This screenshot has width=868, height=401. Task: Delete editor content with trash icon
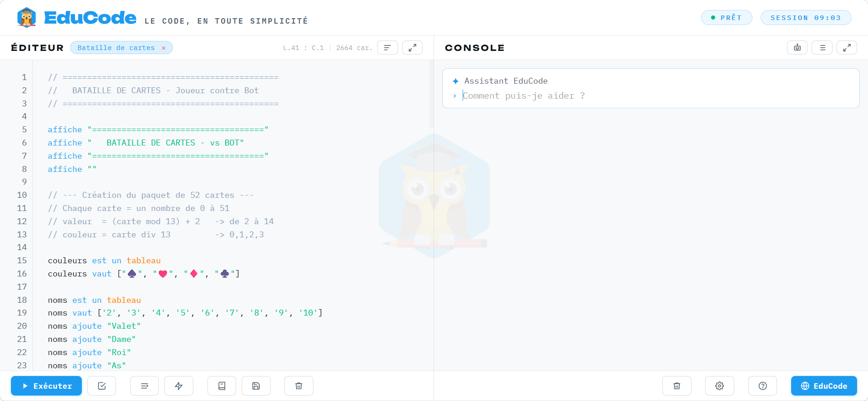pos(299,386)
